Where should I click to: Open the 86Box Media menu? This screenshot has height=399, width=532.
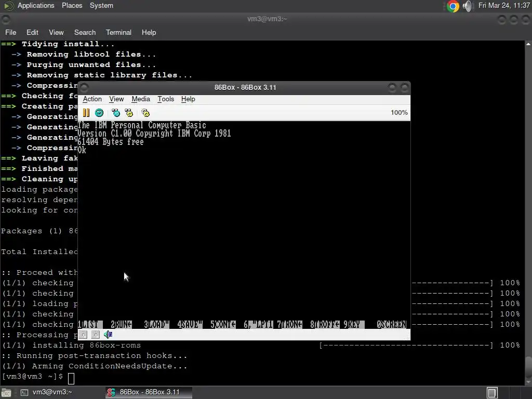pos(141,99)
